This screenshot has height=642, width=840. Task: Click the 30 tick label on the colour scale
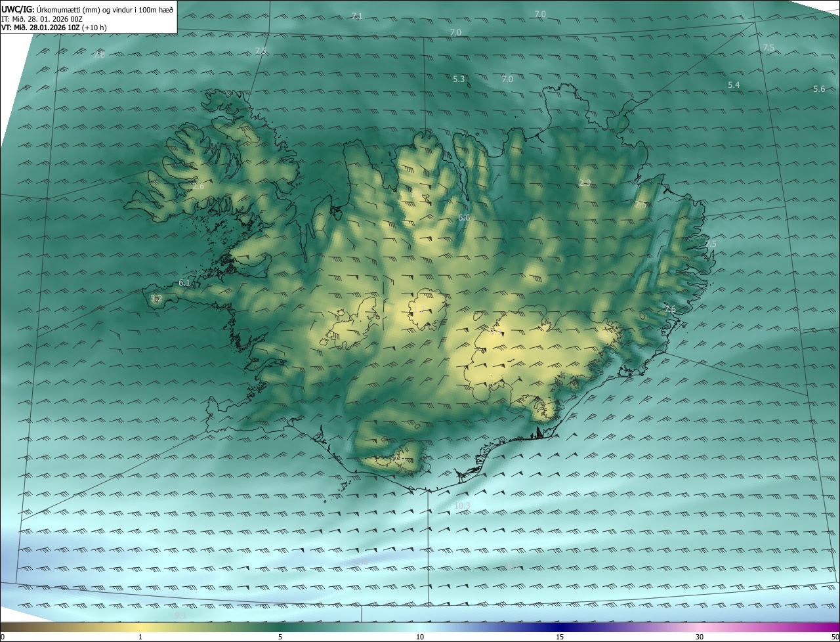[x=700, y=637]
